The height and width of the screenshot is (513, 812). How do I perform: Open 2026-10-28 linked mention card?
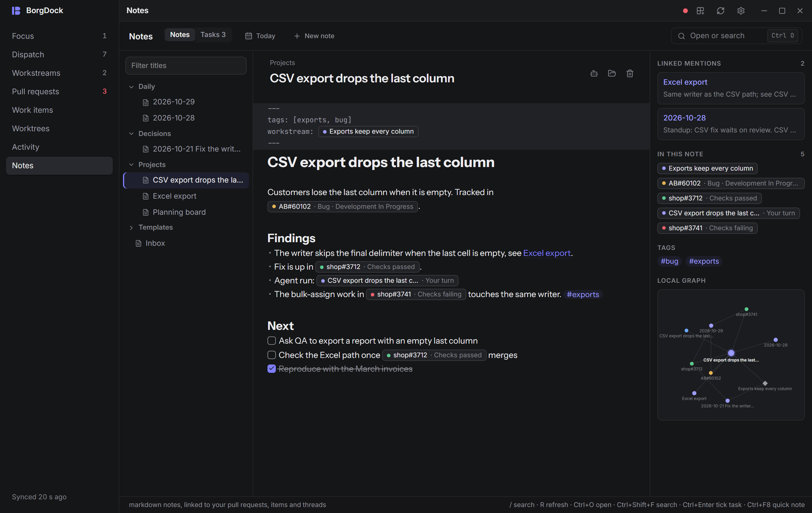[x=731, y=124]
